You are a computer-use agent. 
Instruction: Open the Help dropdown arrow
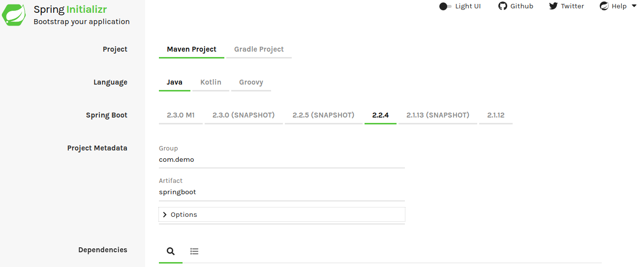pyautogui.click(x=634, y=6)
